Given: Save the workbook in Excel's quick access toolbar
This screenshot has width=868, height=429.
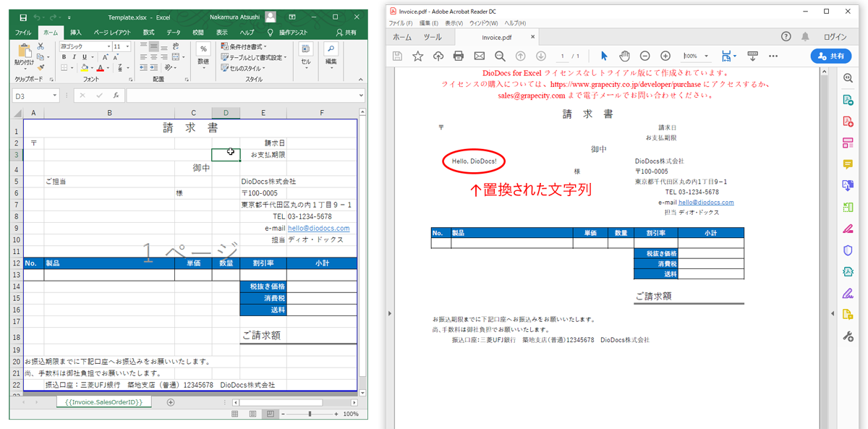Looking at the screenshot, I should click(x=23, y=17).
